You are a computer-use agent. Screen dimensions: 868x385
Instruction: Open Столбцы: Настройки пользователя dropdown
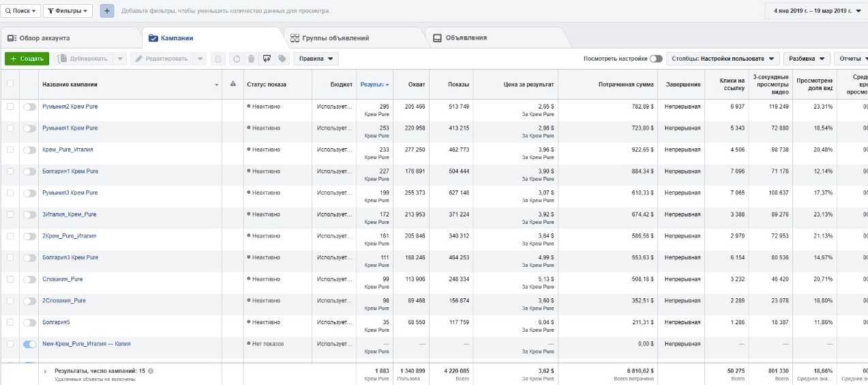pos(723,59)
